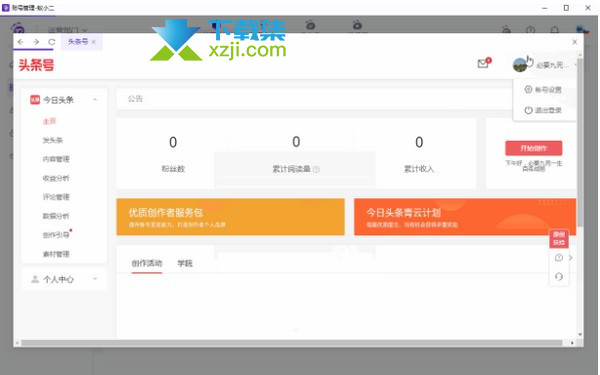Click the red 头条号 logo

click(x=36, y=65)
